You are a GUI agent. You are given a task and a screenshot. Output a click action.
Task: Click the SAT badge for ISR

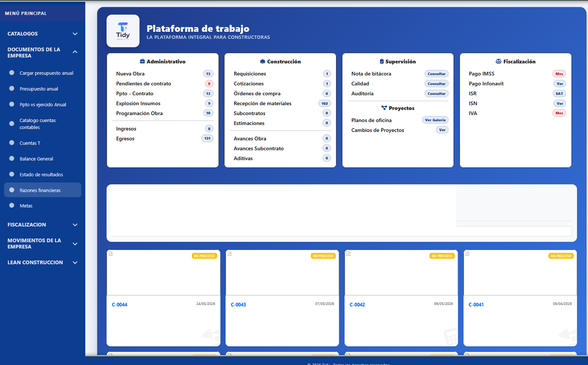559,93
